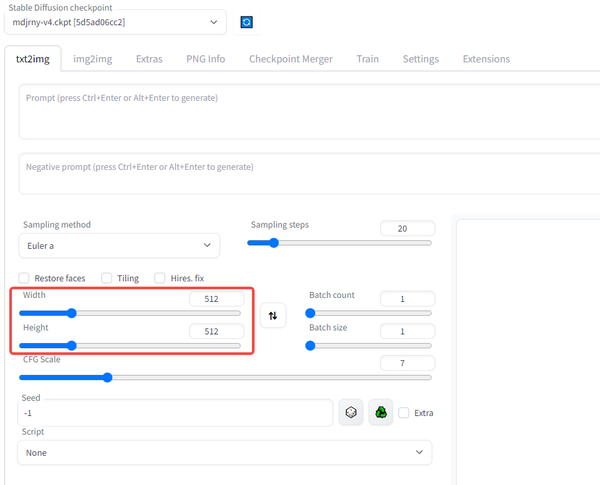Open the Extras tab

click(x=149, y=59)
